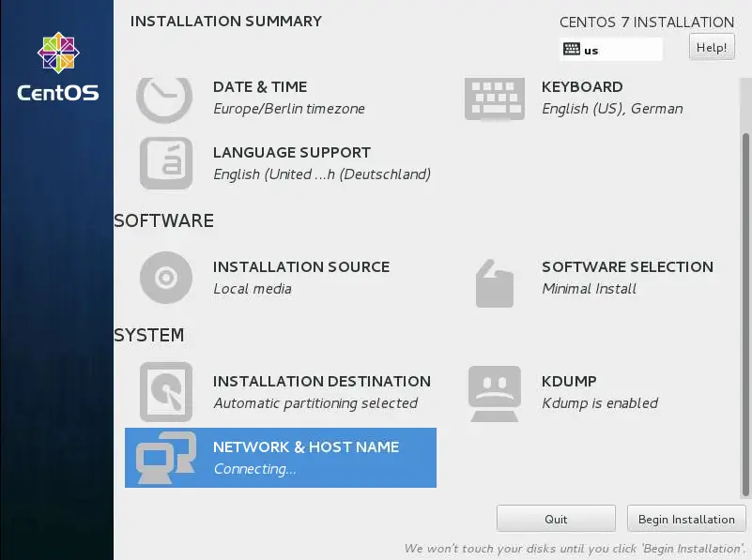
Task: Click the Europe/Berlin timezone text
Action: click(x=289, y=109)
